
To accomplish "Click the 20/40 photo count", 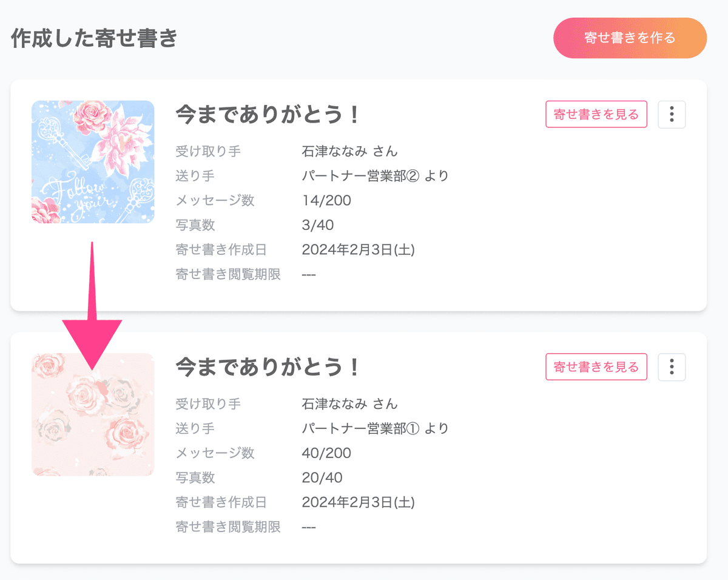I will point(322,477).
